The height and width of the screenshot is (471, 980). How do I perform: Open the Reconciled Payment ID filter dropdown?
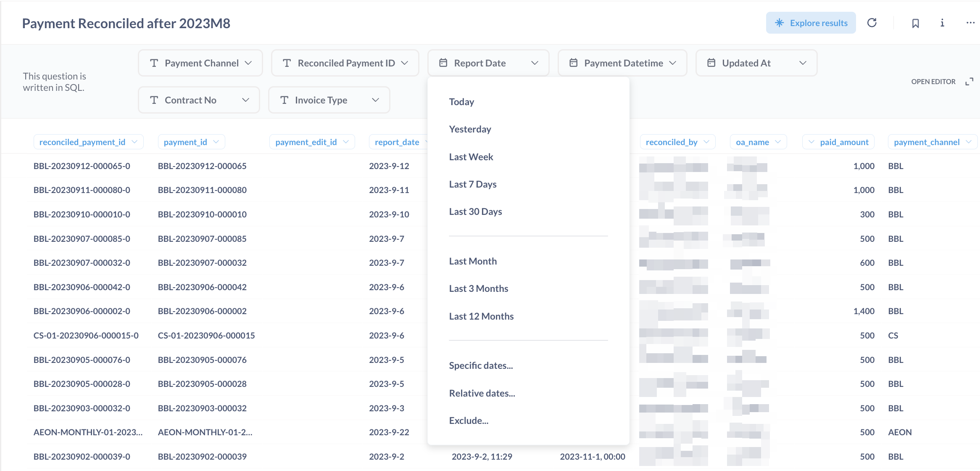coord(405,63)
